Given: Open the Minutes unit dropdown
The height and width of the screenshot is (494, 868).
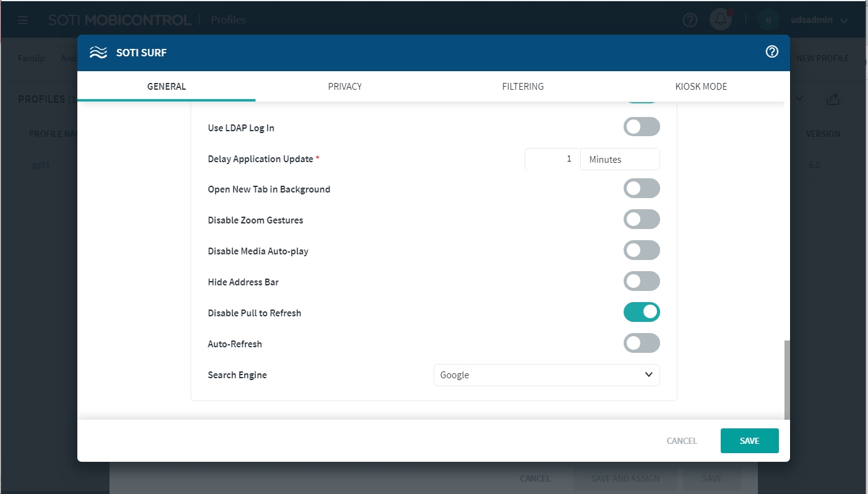Looking at the screenshot, I should point(619,159).
